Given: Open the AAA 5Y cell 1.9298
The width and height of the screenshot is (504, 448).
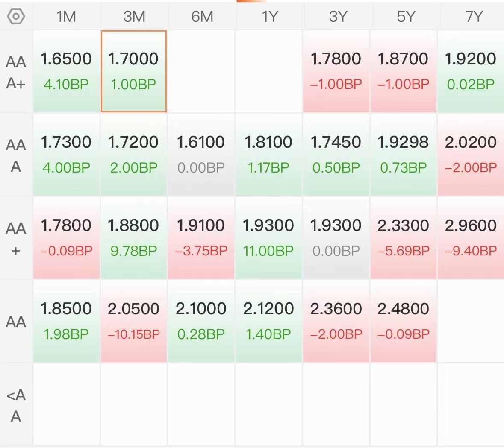Looking at the screenshot, I should [x=403, y=155].
